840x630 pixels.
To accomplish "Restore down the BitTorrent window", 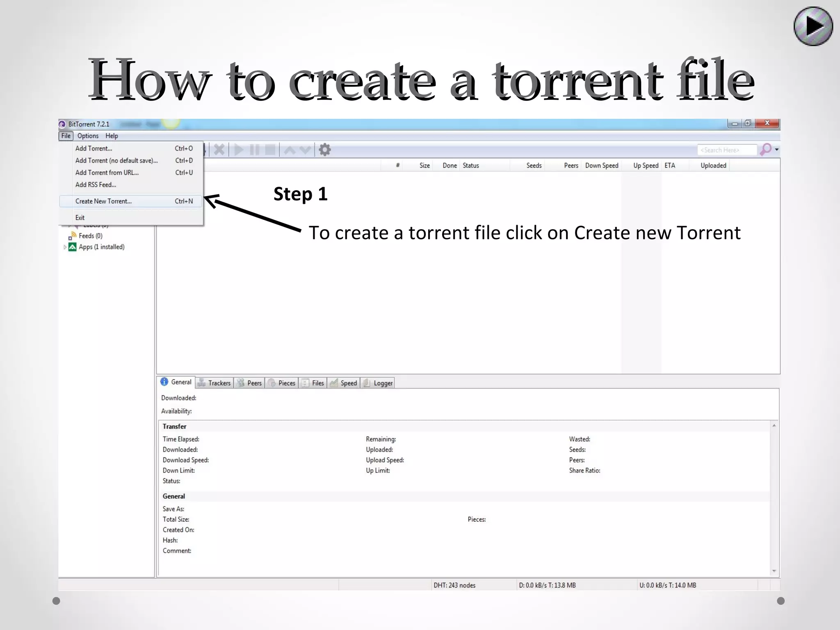I will pos(748,123).
